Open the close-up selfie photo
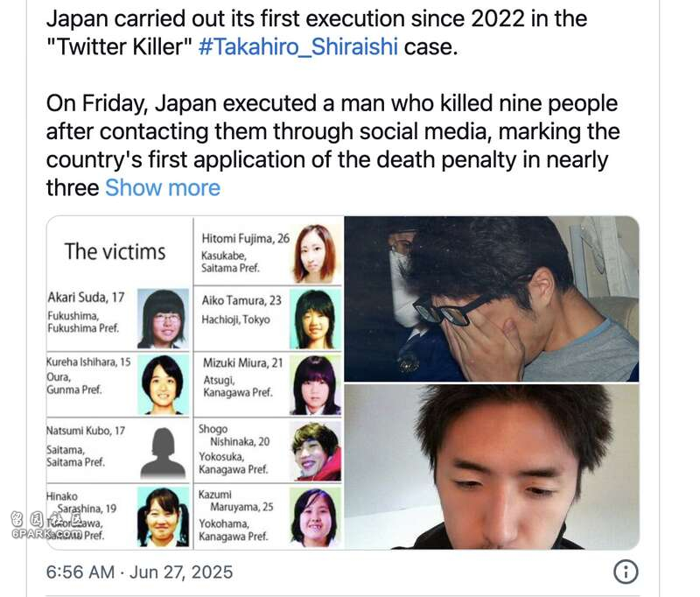This screenshot has width=700, height=597. point(492,467)
